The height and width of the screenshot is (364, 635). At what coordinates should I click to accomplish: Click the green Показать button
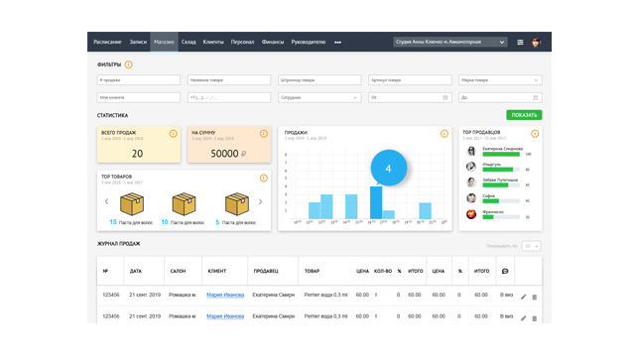524,115
